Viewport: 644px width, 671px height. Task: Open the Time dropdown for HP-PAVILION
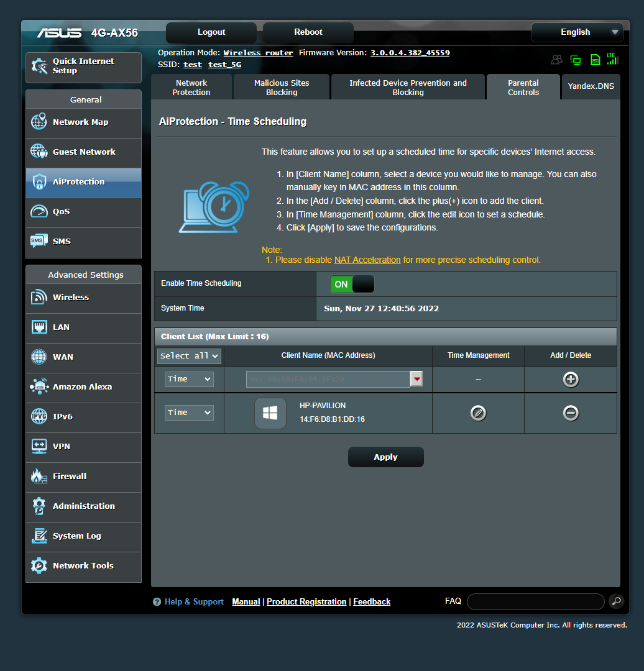coord(189,413)
